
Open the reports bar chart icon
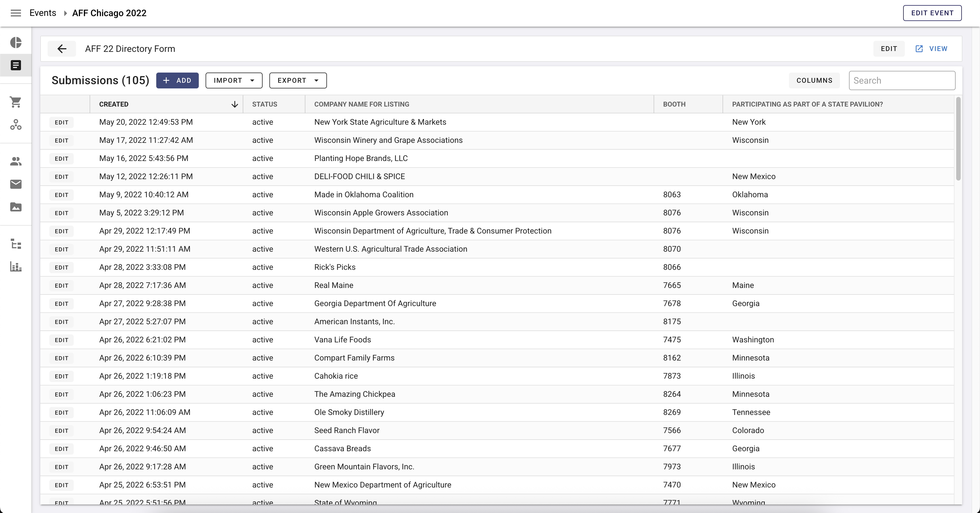coord(16,267)
